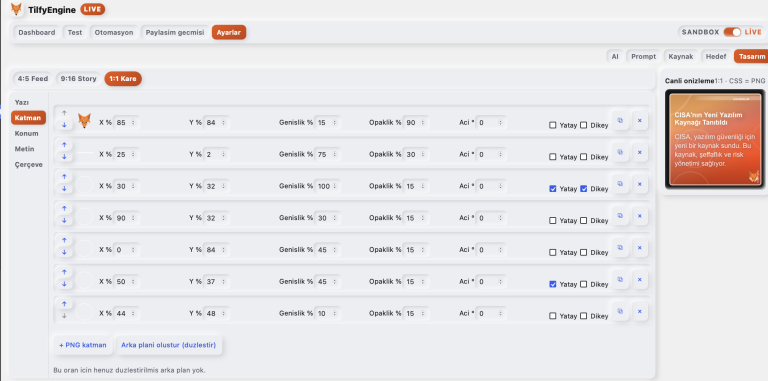Viewport: 768px width, 381px height.
Task: Check Dikey for the X 25 layer
Action: (583, 157)
